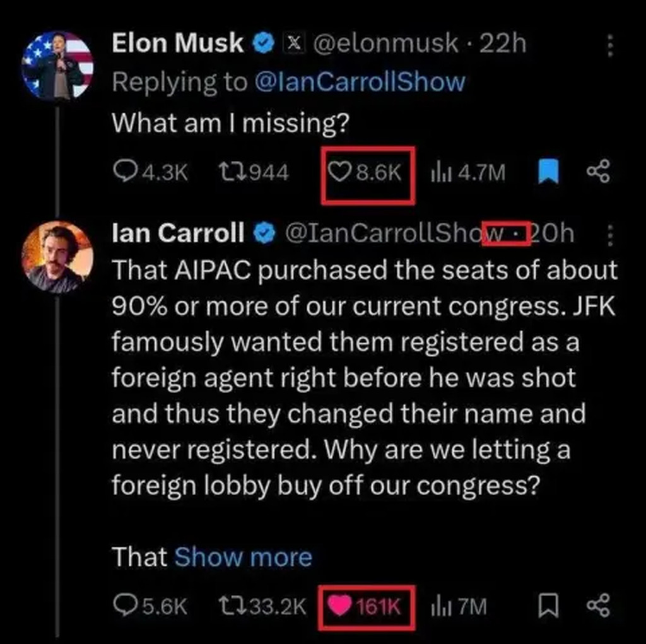This screenshot has height=644, width=646.
Task: Open Elon Musk's profile picture
Action: click(x=57, y=66)
